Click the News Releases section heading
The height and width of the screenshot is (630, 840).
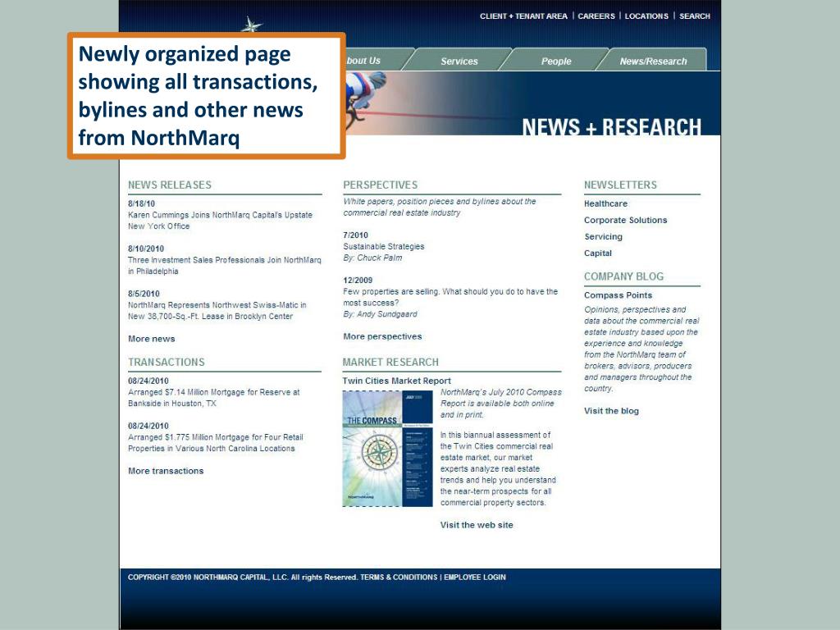point(170,185)
